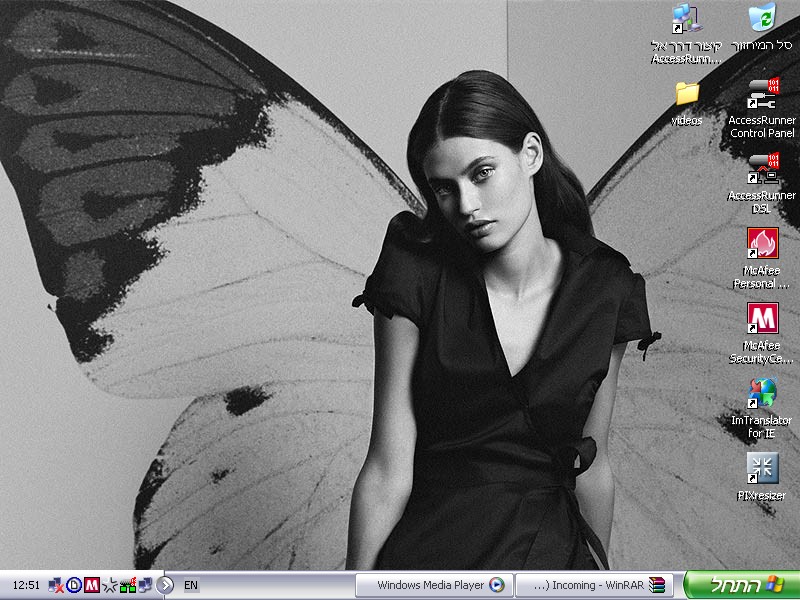This screenshot has width=800, height=600.
Task: Click the red McAfee tray icon
Action: (x=92, y=585)
